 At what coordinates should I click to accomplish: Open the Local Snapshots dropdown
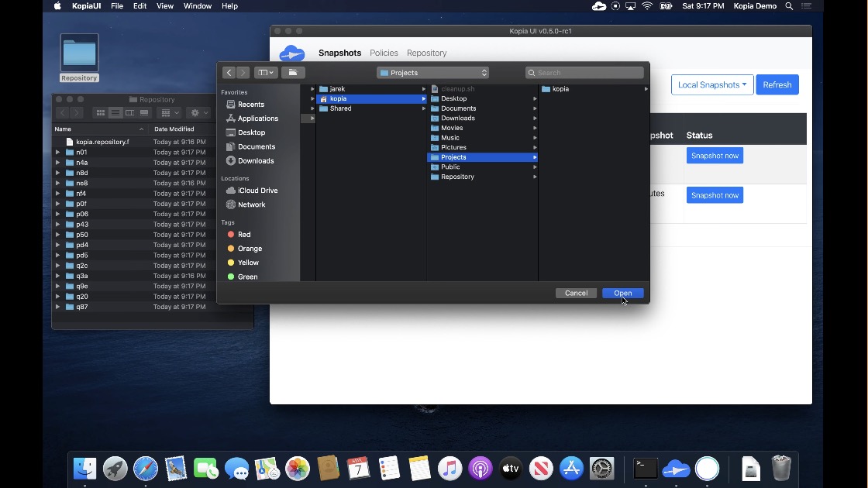[x=711, y=84]
